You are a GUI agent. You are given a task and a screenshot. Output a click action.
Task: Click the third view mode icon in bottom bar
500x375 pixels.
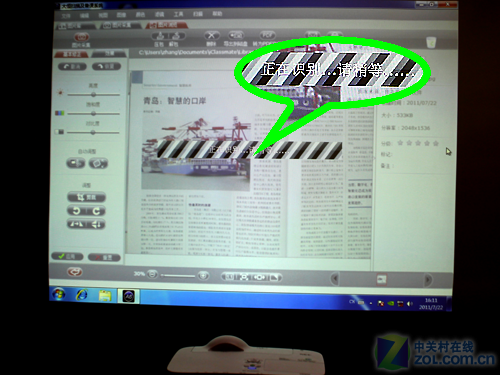tap(259, 277)
